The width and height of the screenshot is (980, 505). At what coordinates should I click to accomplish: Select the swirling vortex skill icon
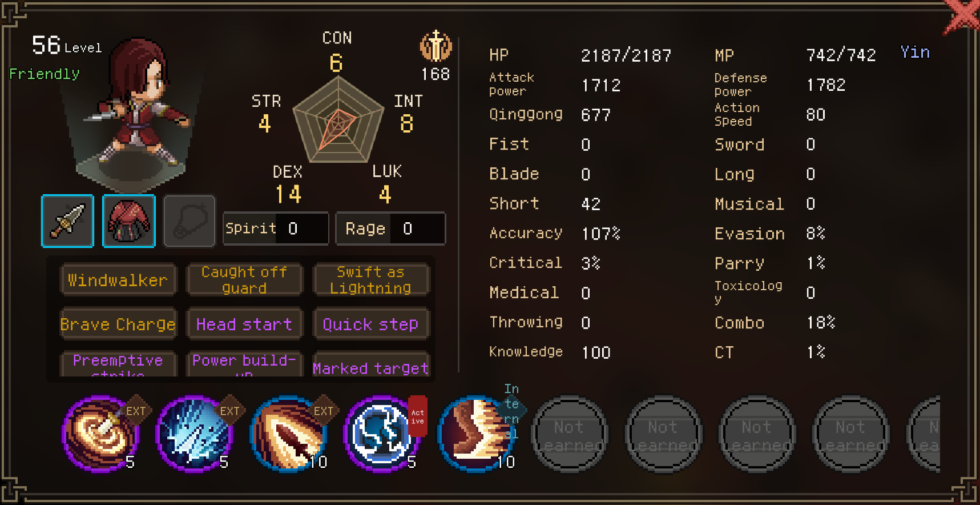(x=100, y=434)
